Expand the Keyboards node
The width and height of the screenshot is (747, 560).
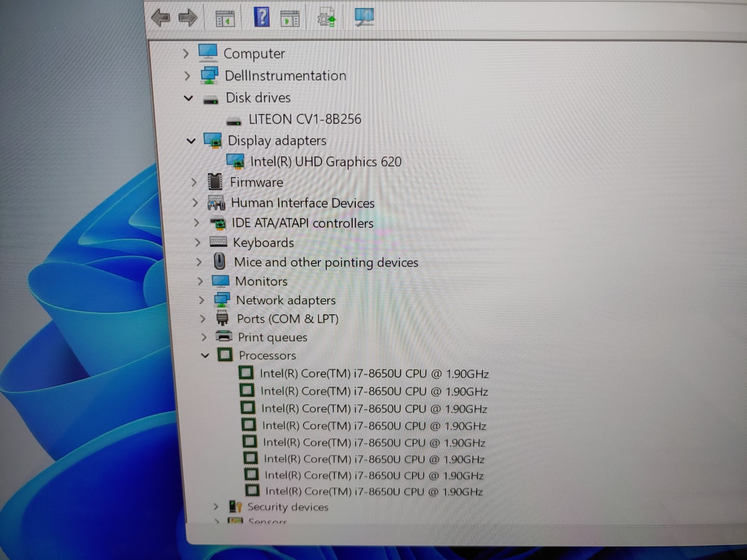point(198,242)
